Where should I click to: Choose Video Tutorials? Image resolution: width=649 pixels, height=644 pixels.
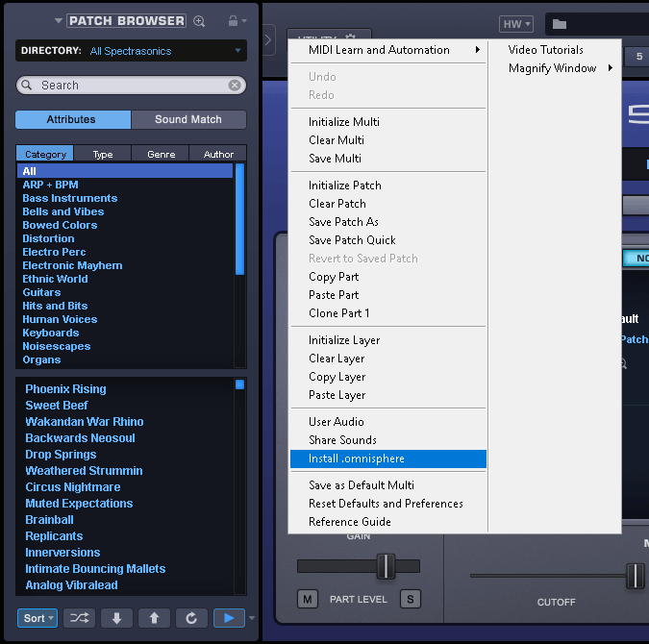pos(556,50)
